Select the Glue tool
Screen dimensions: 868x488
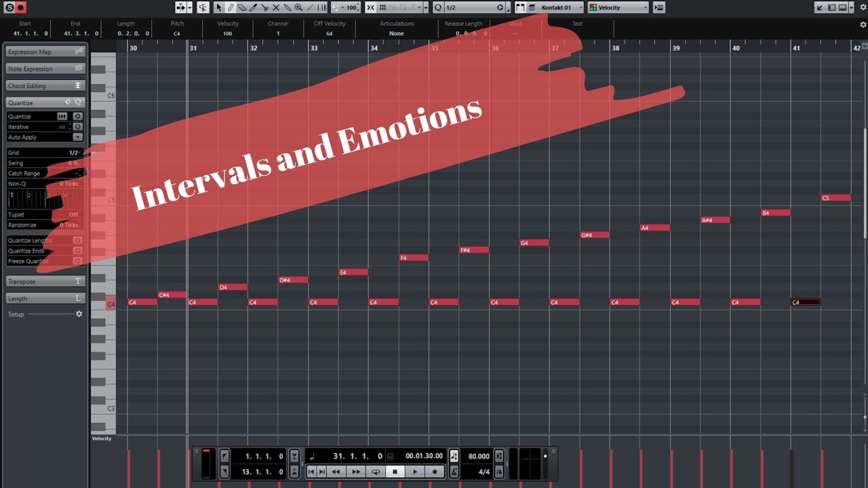[288, 7]
